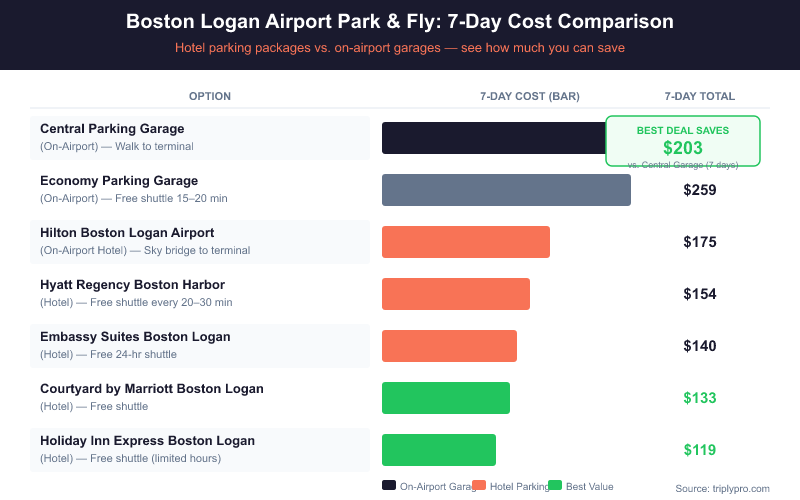Screen dimensions: 800x500
Task: Click the 7-DAY TOTAL column header
Action: (x=700, y=96)
